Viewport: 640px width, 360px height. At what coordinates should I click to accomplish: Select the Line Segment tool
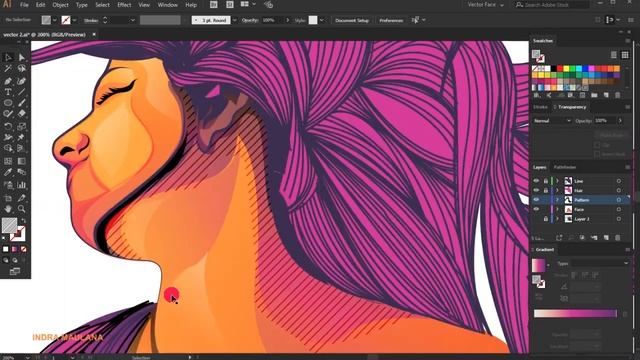tap(22, 92)
